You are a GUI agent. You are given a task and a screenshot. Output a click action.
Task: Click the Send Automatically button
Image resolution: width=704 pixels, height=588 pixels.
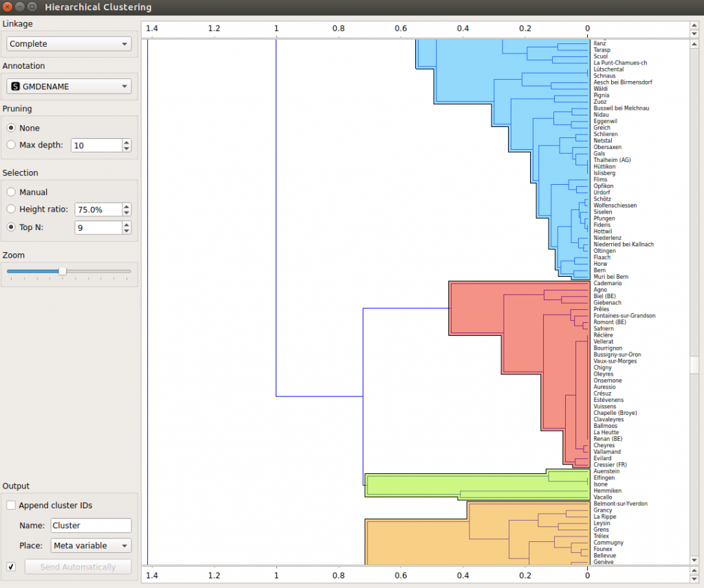[78, 567]
